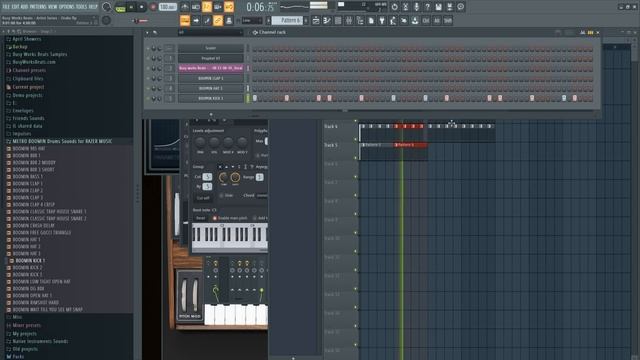The height and width of the screenshot is (360, 640).
Task: Expand the Native Instruments Sounds folder
Action: coord(40,341)
